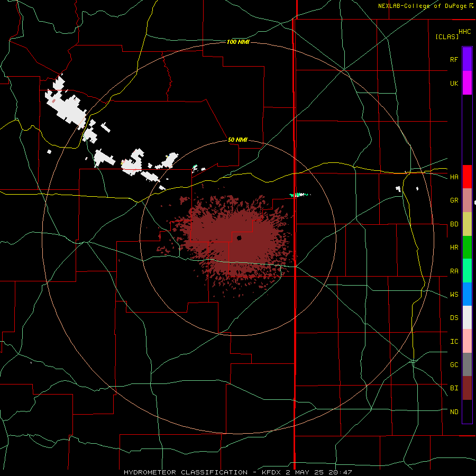Click the HA red legend swatch
This screenshot has width=476, height=476.
pos(467,177)
